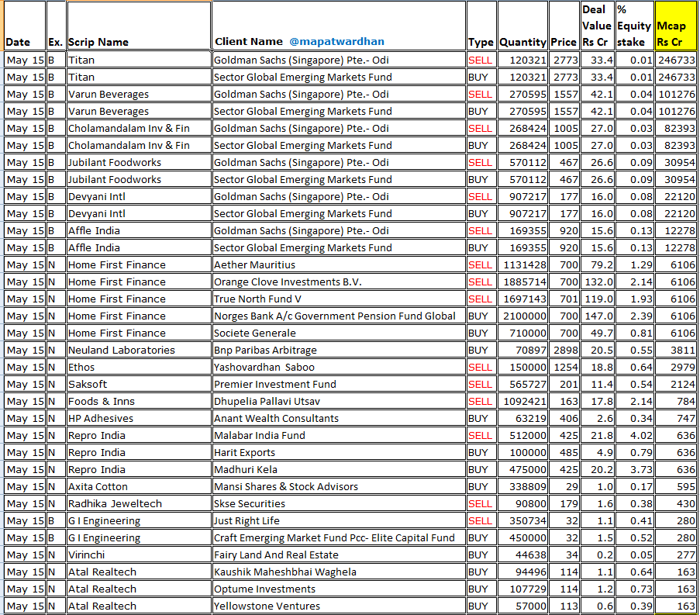Screen dimensions: 700x615
Task: Select Madhuri Kela client cell
Action: point(339,469)
